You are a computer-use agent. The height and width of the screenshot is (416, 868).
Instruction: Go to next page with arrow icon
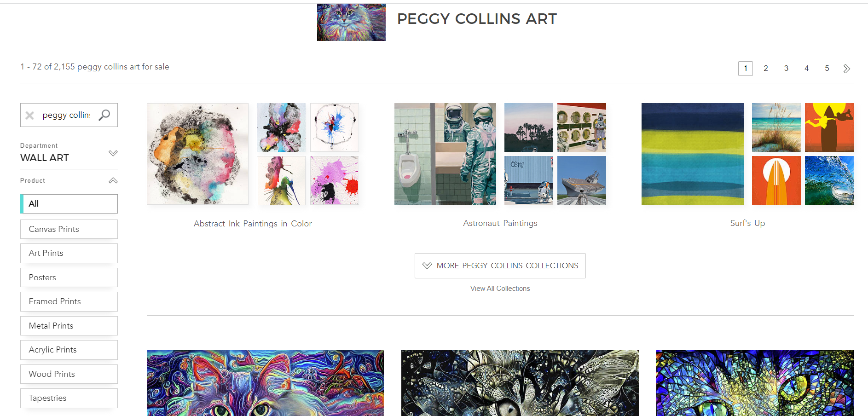tap(846, 69)
